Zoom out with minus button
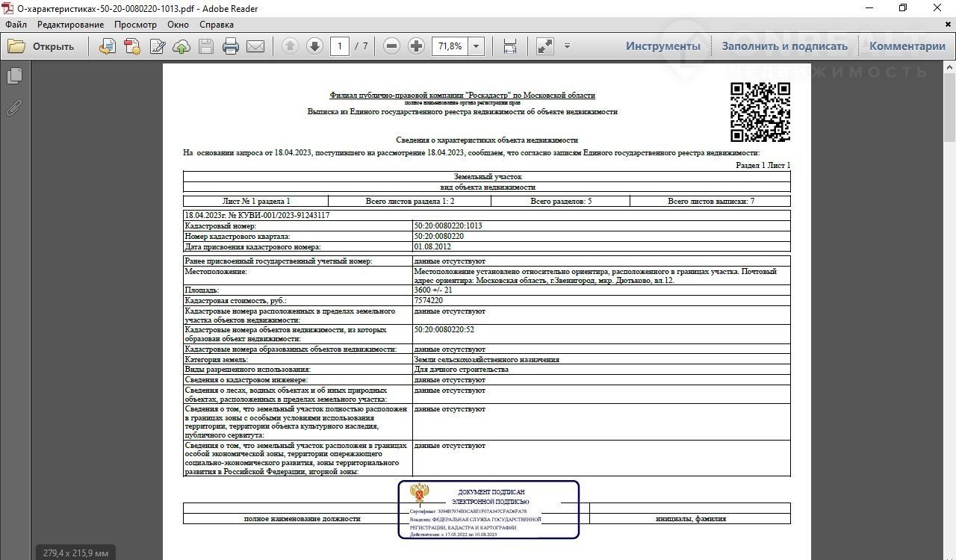 coord(391,46)
